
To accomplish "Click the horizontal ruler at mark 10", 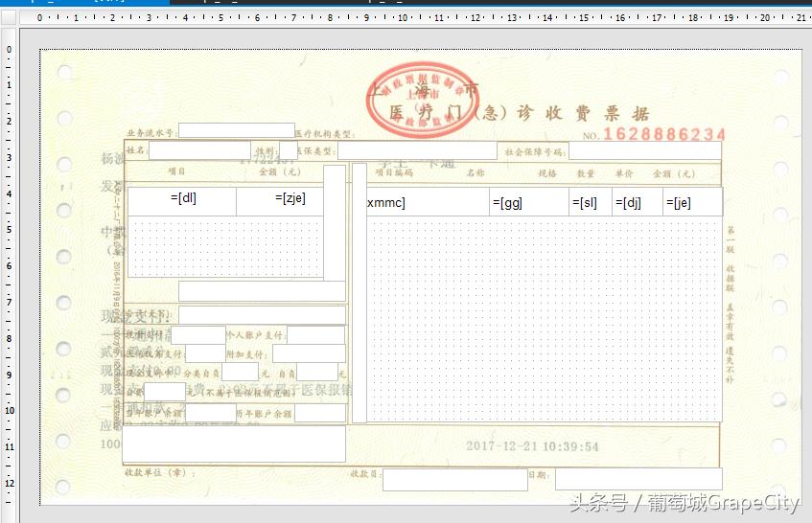I will (x=403, y=17).
